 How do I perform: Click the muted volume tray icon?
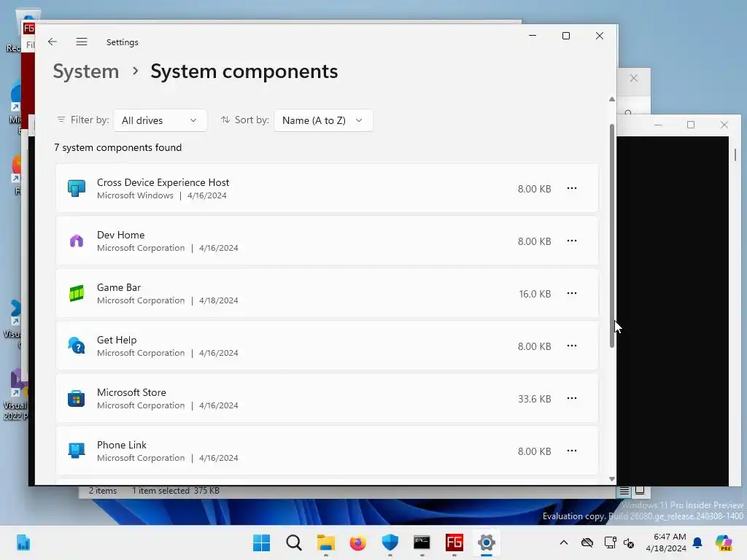coord(629,542)
